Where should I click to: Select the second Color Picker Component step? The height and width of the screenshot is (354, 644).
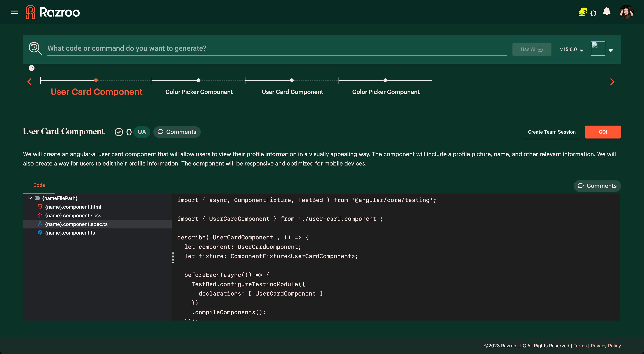tap(385, 92)
